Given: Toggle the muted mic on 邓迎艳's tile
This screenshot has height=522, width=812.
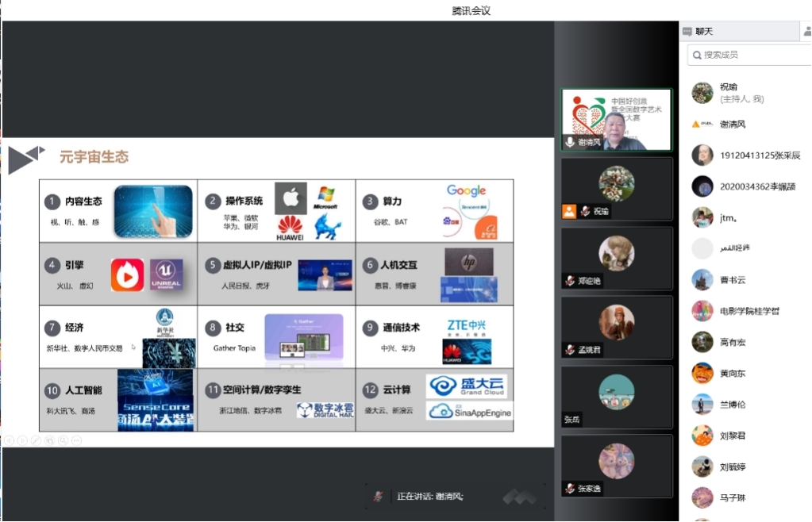Looking at the screenshot, I should pyautogui.click(x=569, y=281).
